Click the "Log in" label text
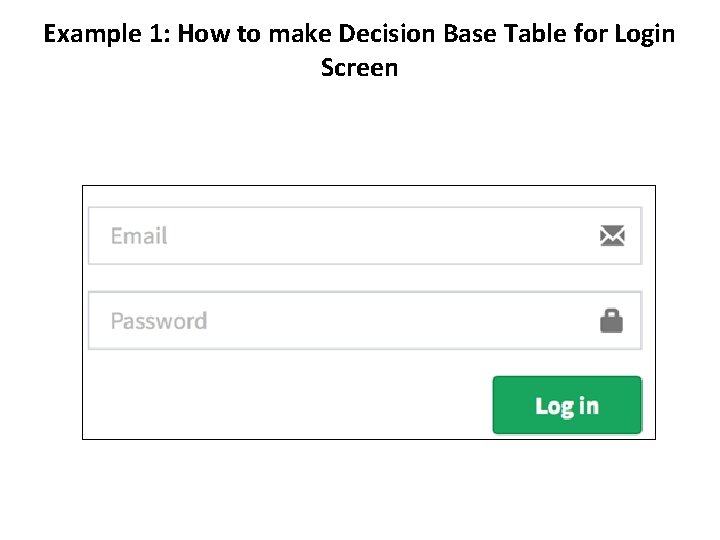 click(567, 405)
